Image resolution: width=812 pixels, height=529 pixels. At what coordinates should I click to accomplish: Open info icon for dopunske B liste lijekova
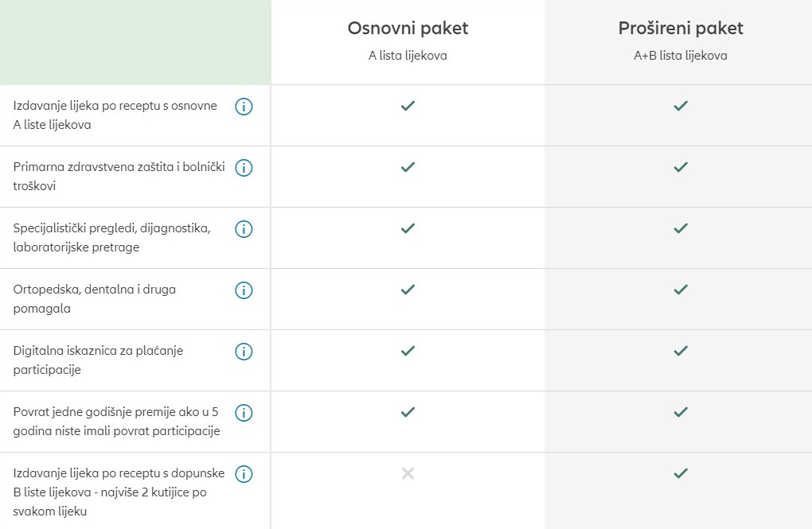[x=244, y=474]
